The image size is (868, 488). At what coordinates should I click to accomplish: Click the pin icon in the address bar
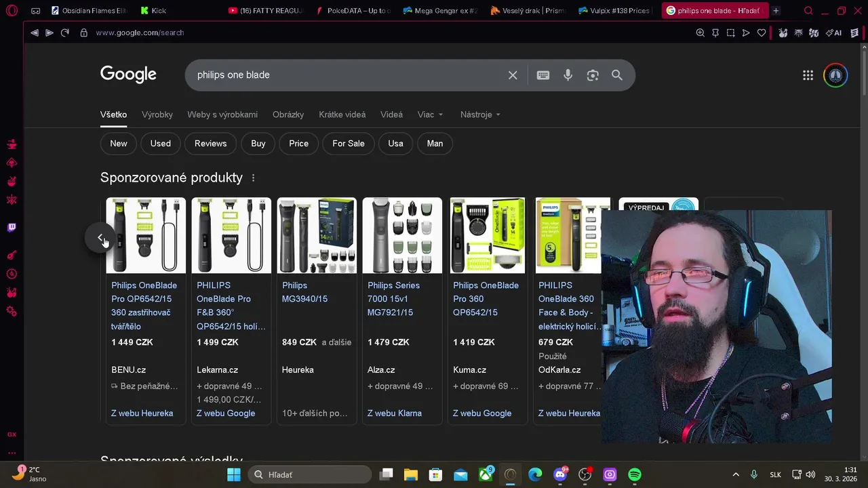point(715,33)
